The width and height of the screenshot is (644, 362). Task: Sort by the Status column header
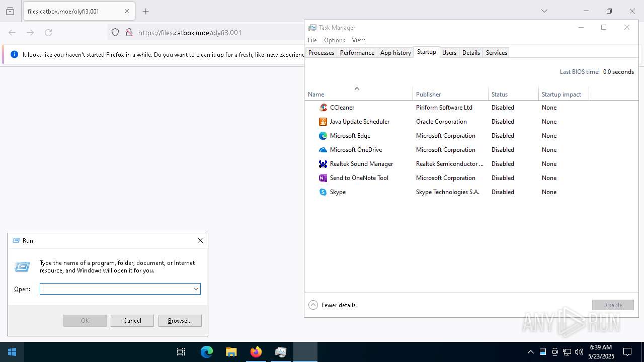coord(513,94)
